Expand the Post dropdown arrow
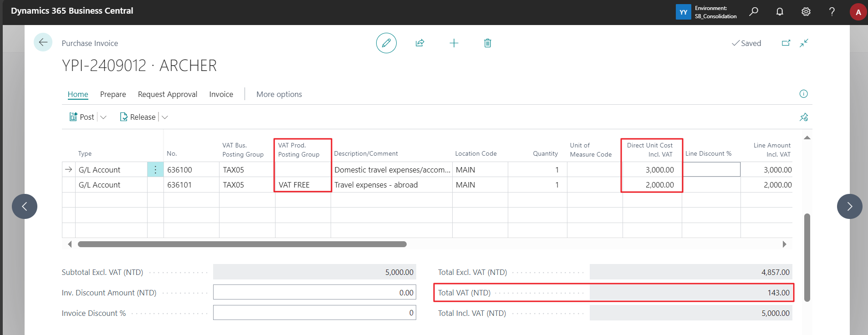Viewport: 868px width, 335px height. (103, 117)
